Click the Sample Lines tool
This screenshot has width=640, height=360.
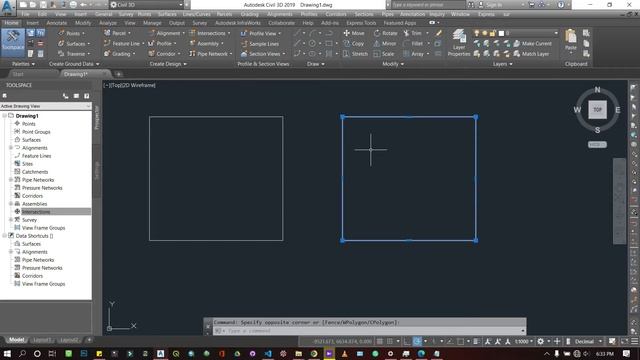(x=260, y=44)
